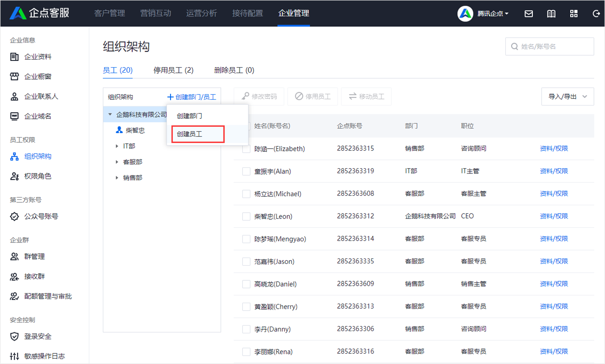
Task: Check the checkbox for 陈涵一(Elizabeth)
Action: tap(246, 148)
